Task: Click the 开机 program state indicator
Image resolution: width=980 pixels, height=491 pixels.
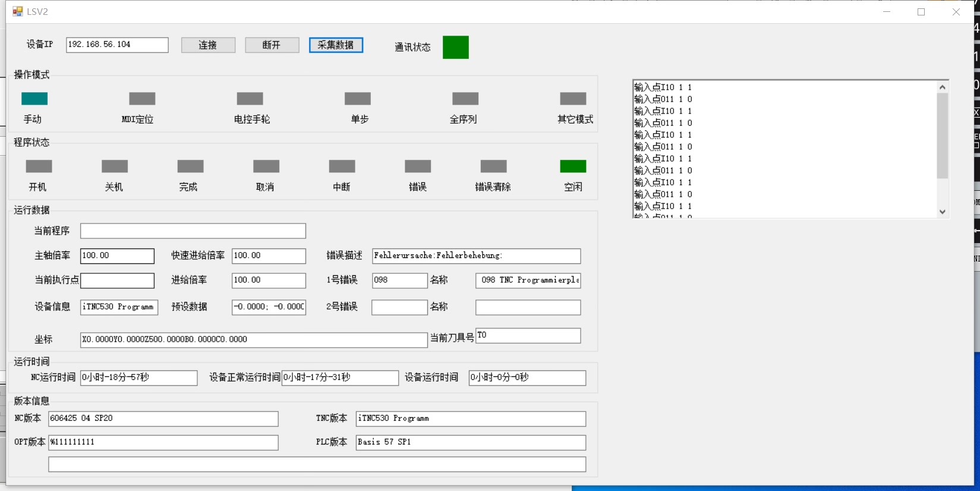Action: click(x=39, y=166)
